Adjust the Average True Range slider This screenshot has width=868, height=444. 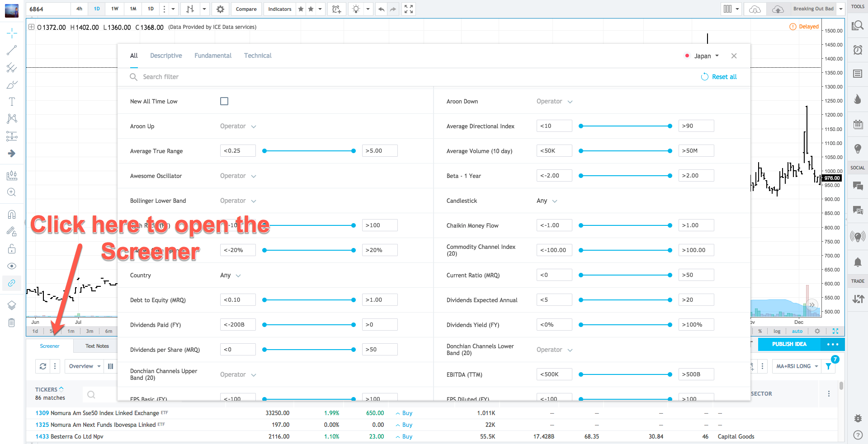click(x=309, y=151)
